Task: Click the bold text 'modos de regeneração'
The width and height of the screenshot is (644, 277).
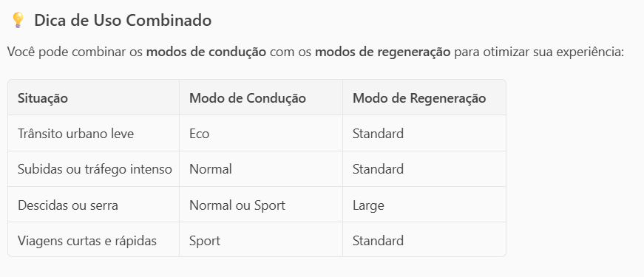Action: point(383,52)
